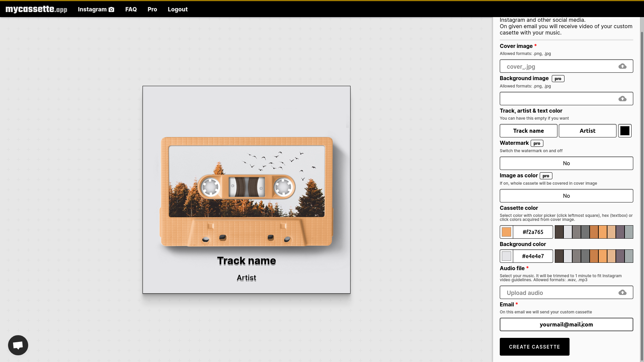
Task: Click the upload icon for background image
Action: 622,99
